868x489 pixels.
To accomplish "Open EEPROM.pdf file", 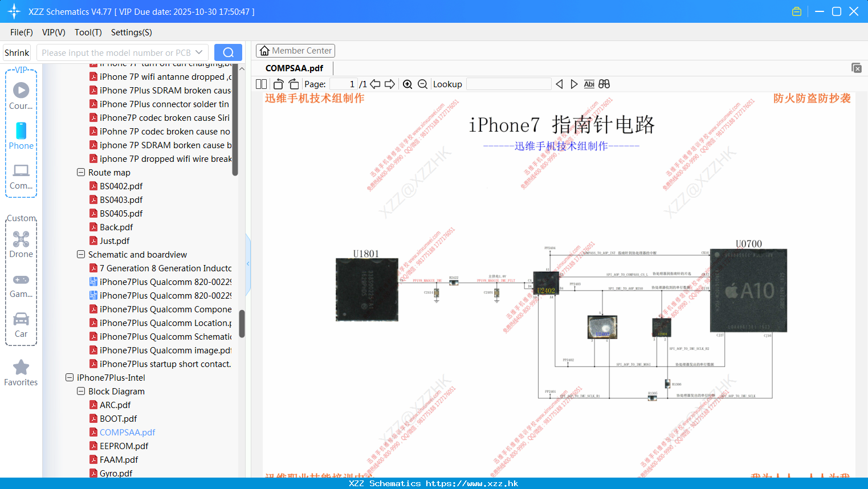I will [124, 446].
